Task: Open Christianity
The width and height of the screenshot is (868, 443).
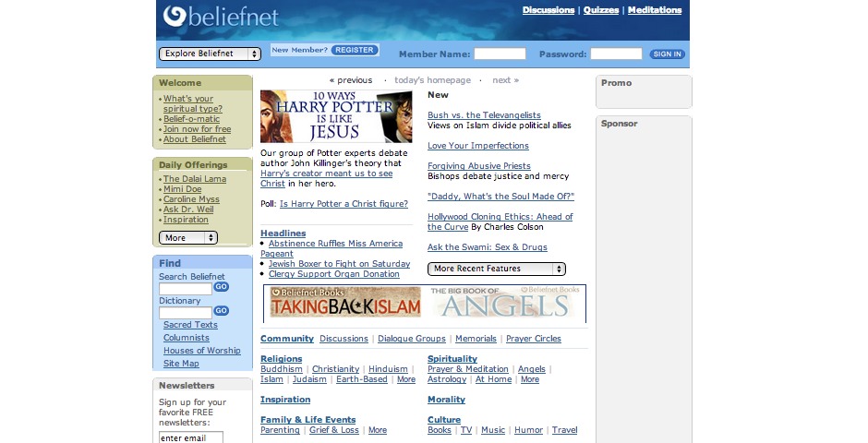Action: tap(335, 369)
